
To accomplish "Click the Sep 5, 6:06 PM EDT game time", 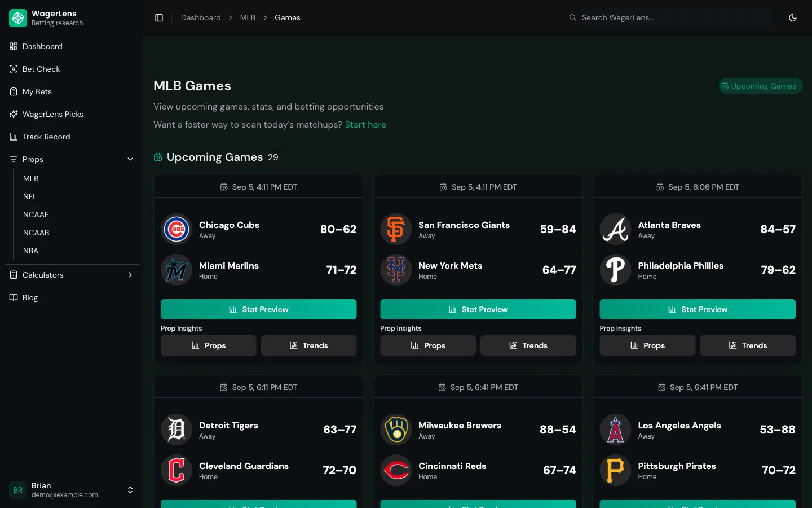I will 704,187.
